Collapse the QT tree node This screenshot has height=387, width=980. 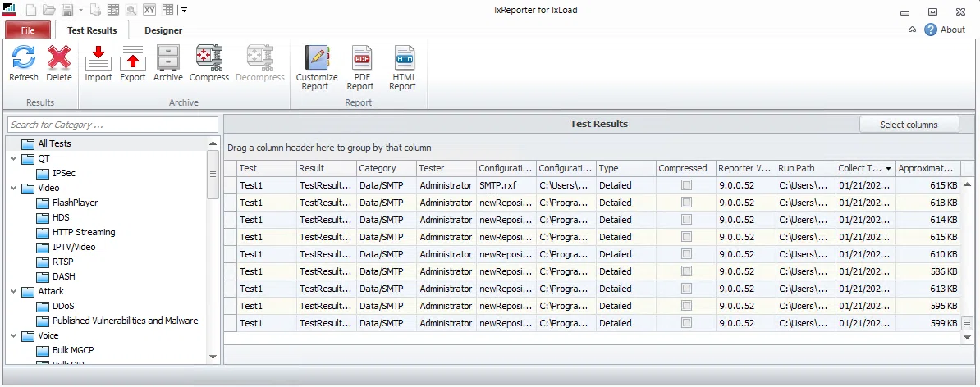coord(14,158)
